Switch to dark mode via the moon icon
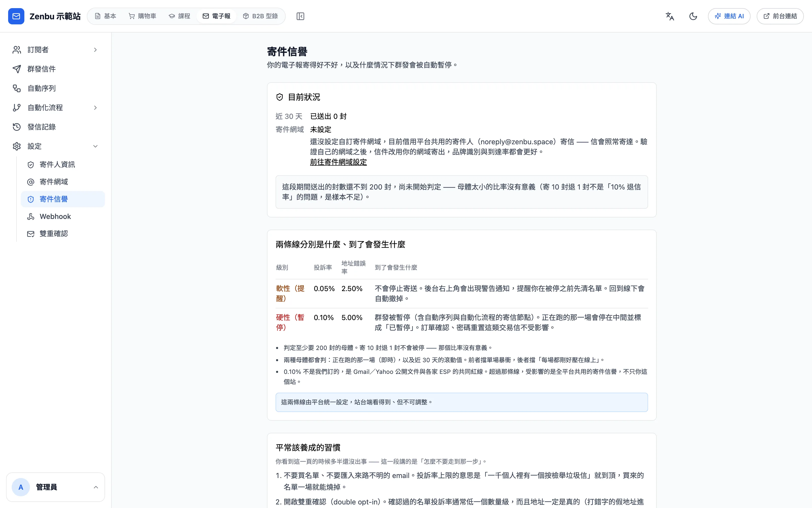 [693, 16]
